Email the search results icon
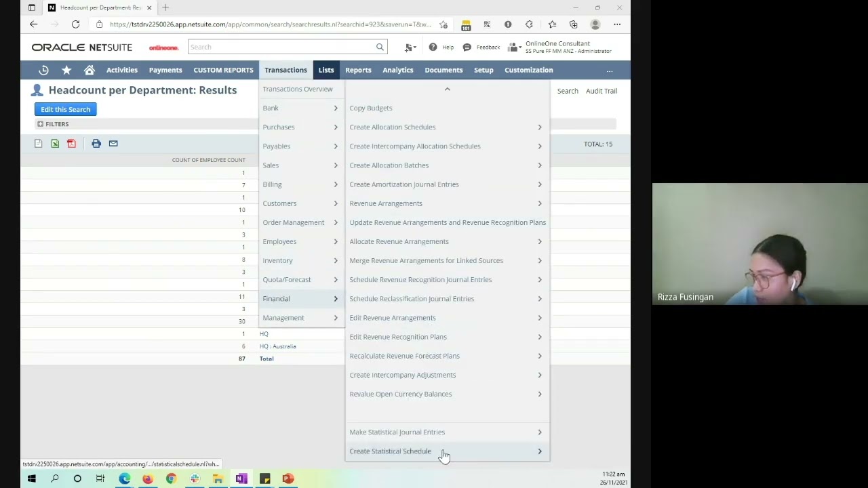Viewport: 868px width, 488px height. 113,144
